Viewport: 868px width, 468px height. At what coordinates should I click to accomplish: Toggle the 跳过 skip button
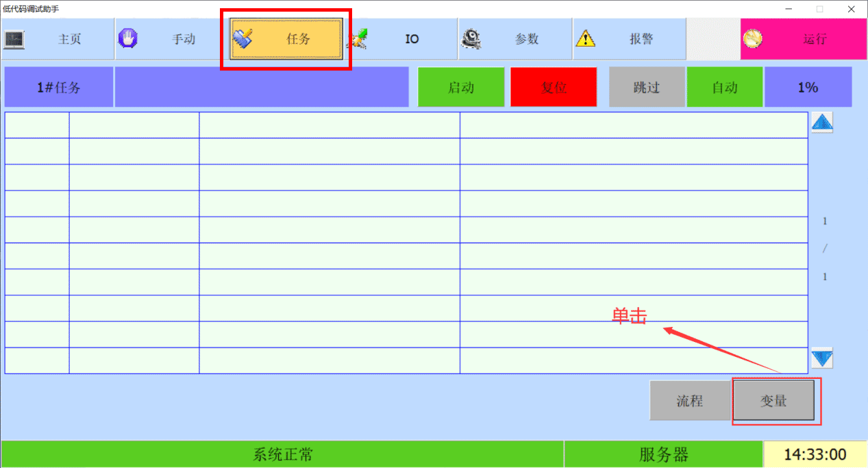(x=647, y=87)
